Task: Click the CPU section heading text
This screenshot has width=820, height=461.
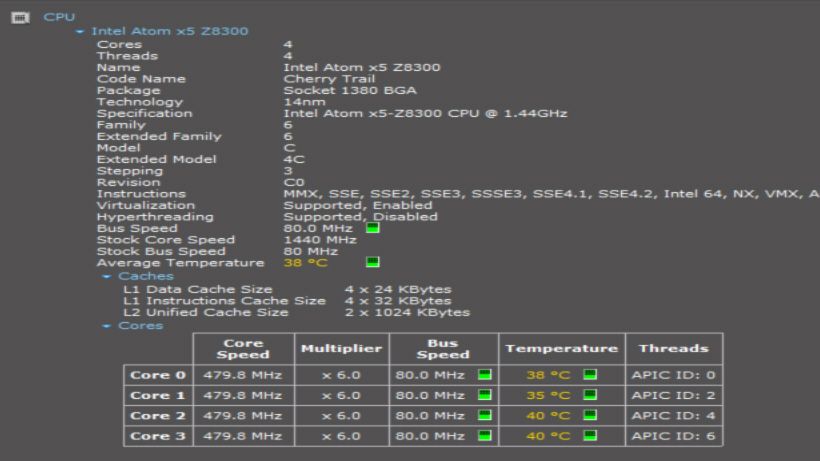Action: click(58, 17)
